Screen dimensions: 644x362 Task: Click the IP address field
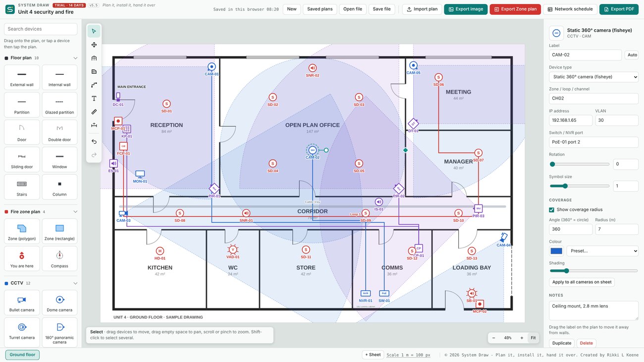[571, 120]
